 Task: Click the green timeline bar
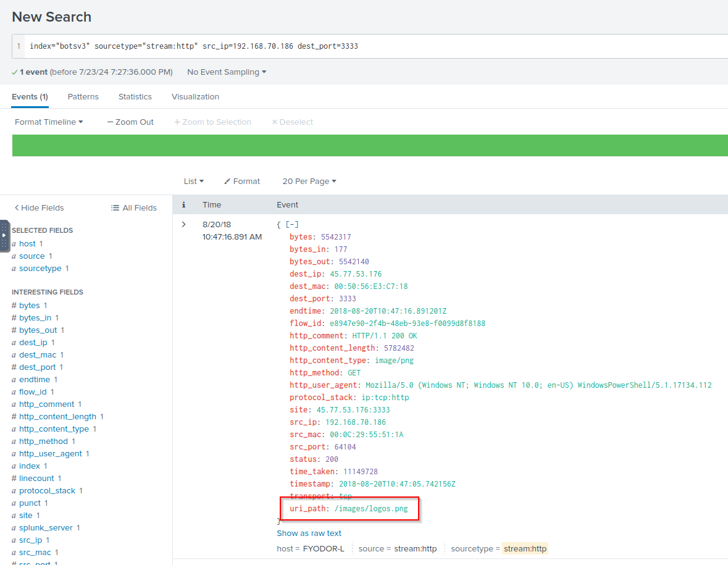370,146
